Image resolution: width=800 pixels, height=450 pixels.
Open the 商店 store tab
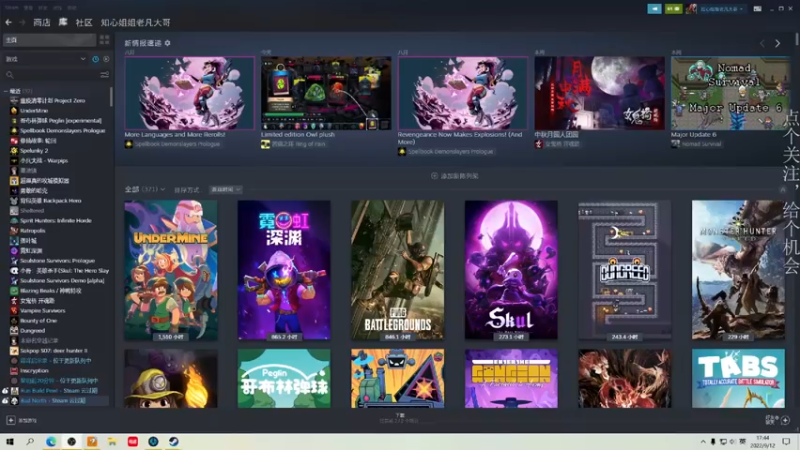pyautogui.click(x=41, y=22)
